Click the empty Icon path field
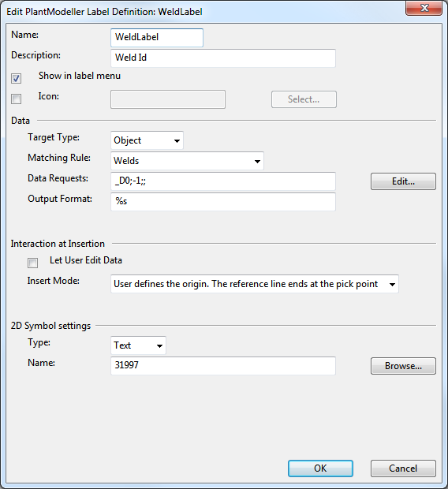448x489 pixels. (x=168, y=99)
